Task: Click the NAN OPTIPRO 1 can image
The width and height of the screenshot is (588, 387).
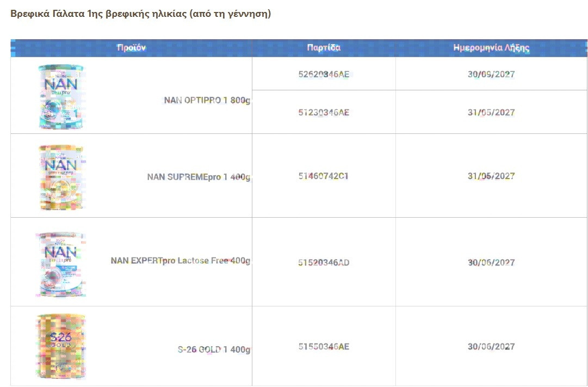Action: 60,96
